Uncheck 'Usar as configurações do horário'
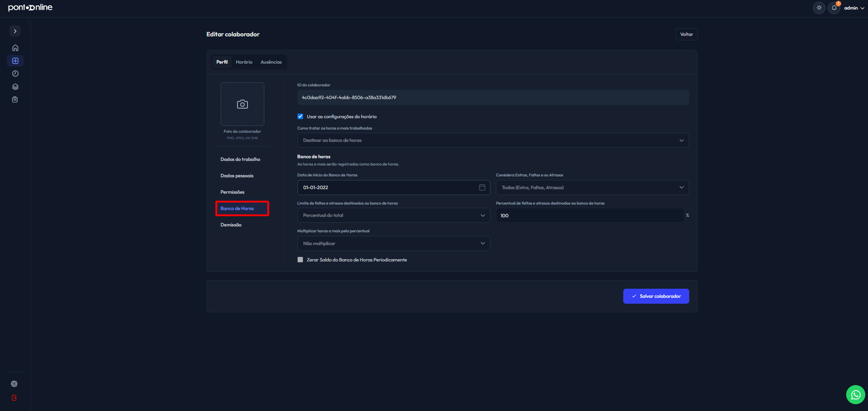868x411 pixels. [x=300, y=117]
